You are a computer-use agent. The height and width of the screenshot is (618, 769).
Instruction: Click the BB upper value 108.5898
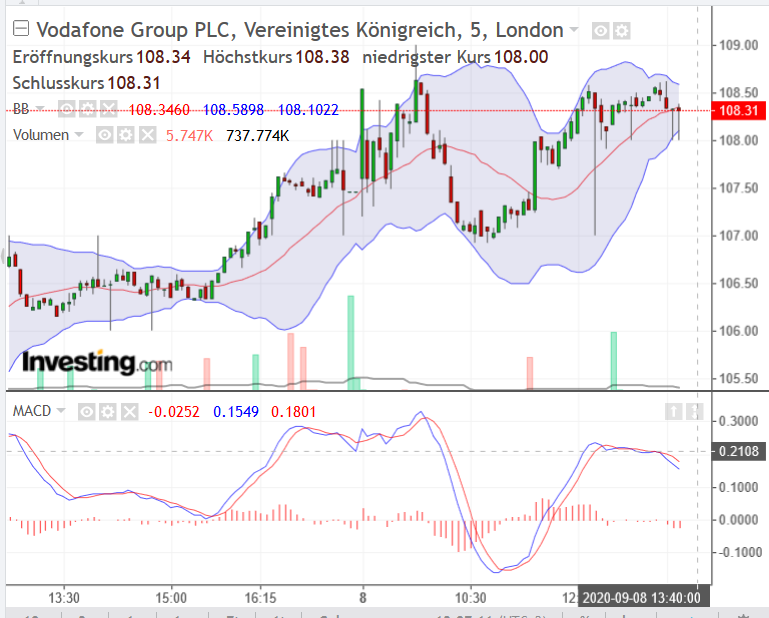[233, 109]
